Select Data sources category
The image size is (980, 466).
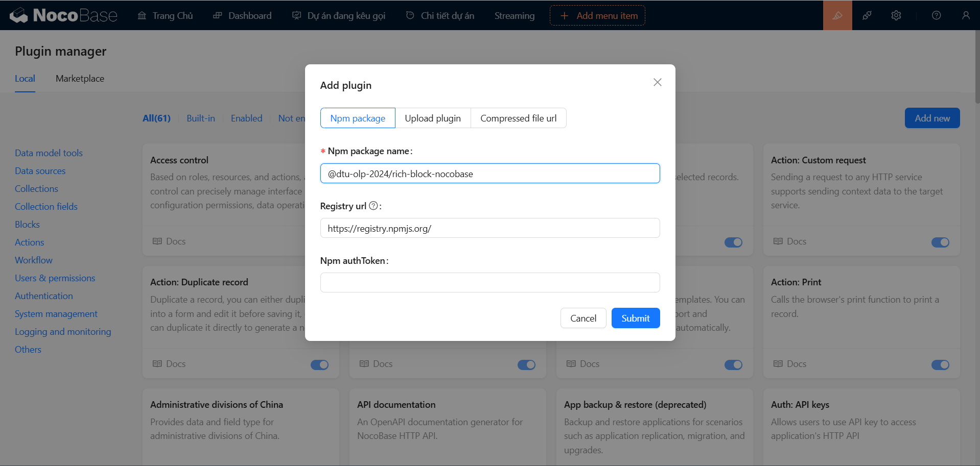point(40,170)
